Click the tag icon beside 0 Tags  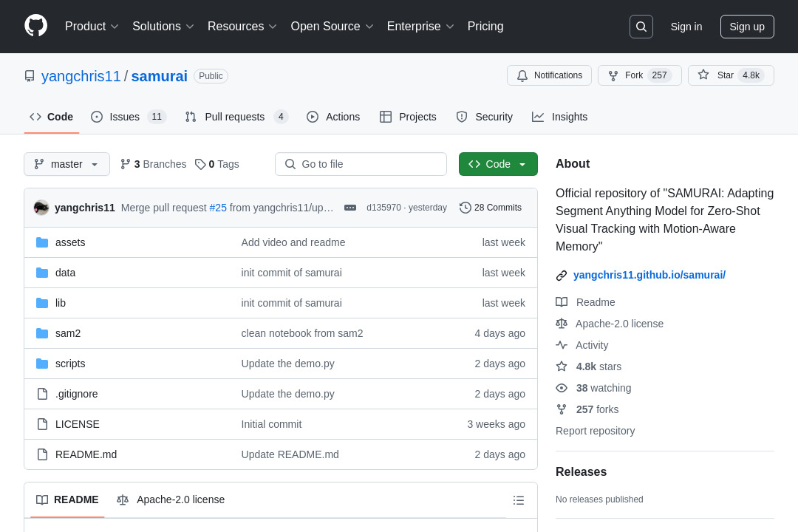point(200,164)
